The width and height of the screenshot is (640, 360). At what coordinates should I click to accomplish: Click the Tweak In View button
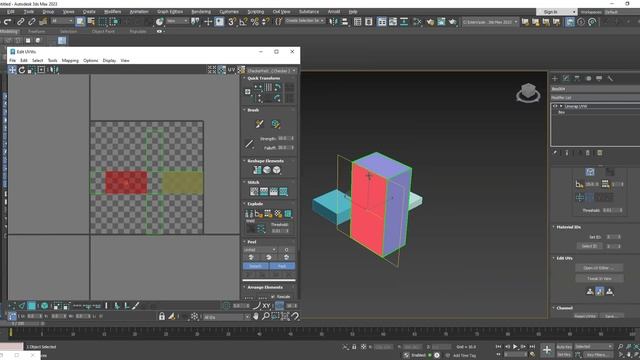(x=599, y=278)
